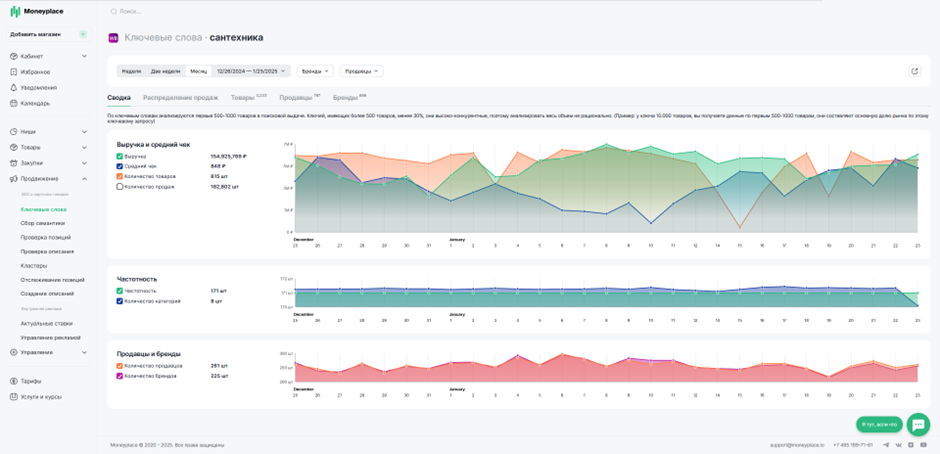Click the Уведомления bell icon
This screenshot has height=454, width=940.
click(14, 88)
